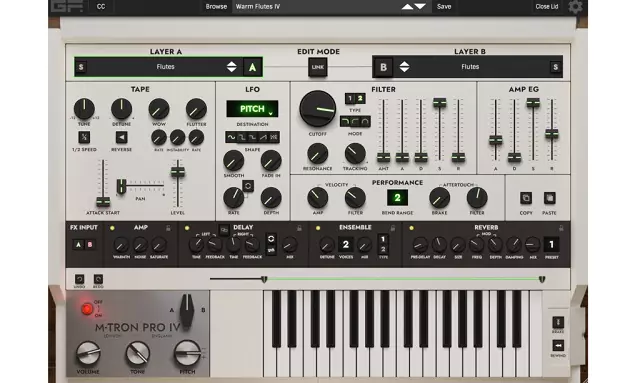Open the LFO Pitch destination dropdown

252,109
